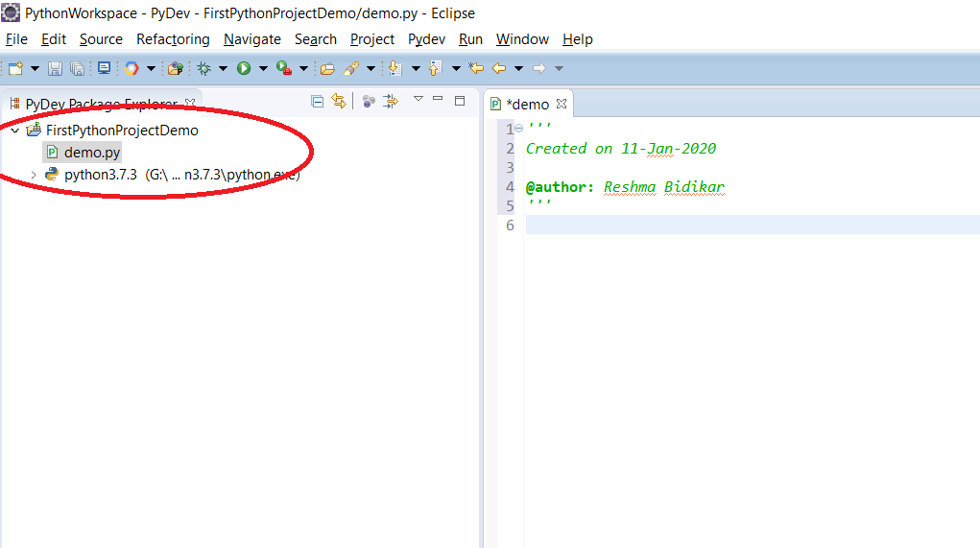Click the New file toolbar icon
The image size is (980, 548).
[x=15, y=68]
